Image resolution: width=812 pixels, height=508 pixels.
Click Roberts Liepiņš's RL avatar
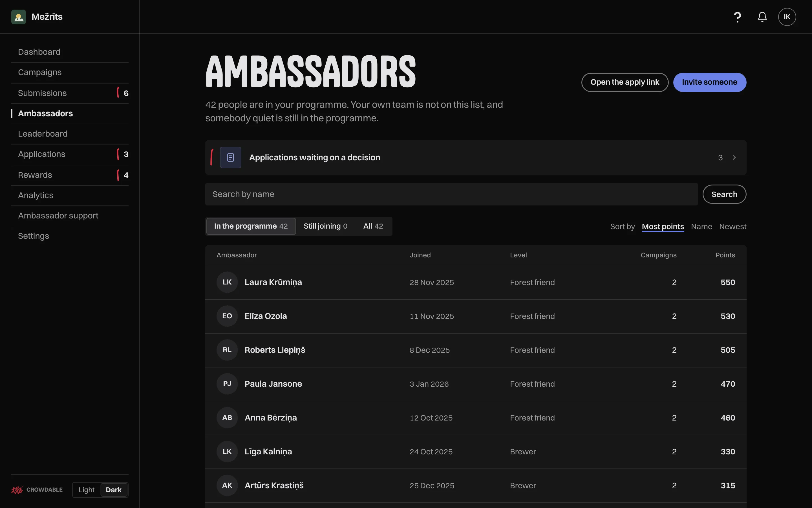coord(227,350)
